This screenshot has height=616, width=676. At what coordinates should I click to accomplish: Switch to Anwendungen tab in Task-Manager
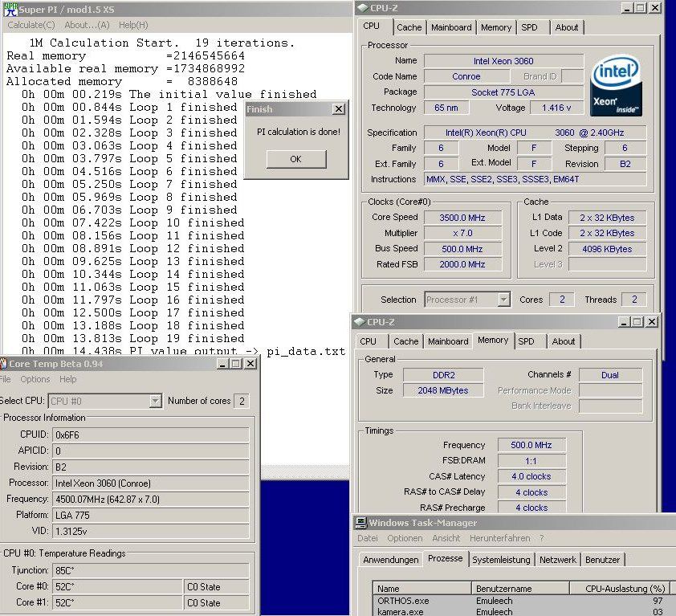click(391, 560)
